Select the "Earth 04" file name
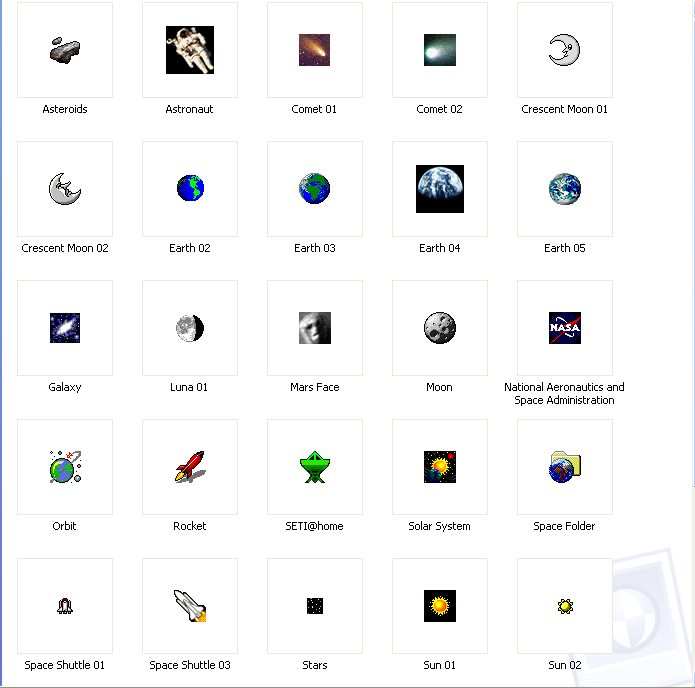The height and width of the screenshot is (688, 695). (440, 248)
